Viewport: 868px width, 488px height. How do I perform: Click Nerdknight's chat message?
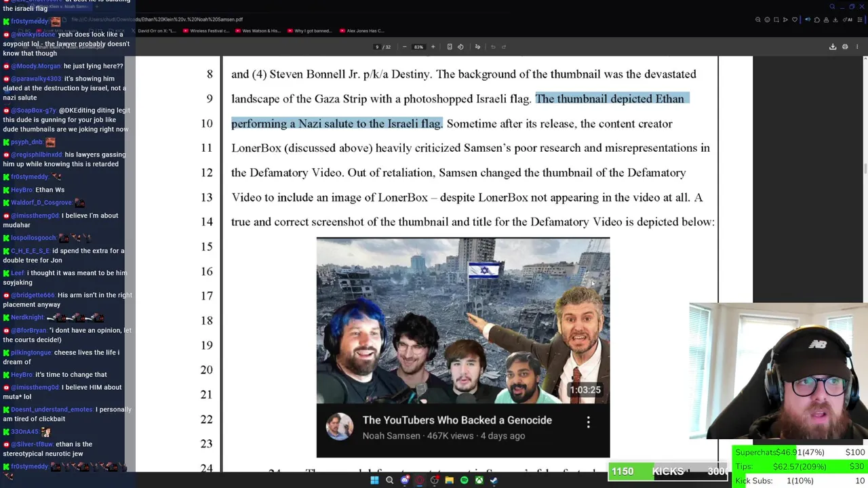(x=54, y=317)
